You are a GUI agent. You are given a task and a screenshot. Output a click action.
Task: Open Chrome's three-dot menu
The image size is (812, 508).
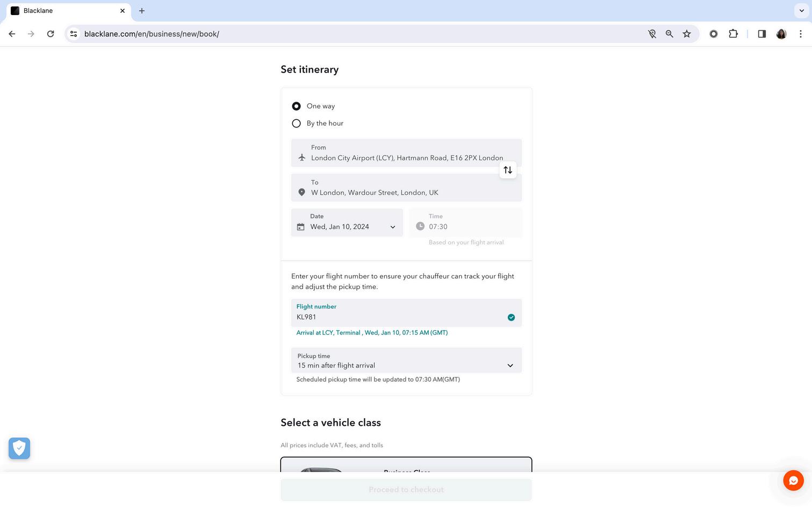point(801,34)
